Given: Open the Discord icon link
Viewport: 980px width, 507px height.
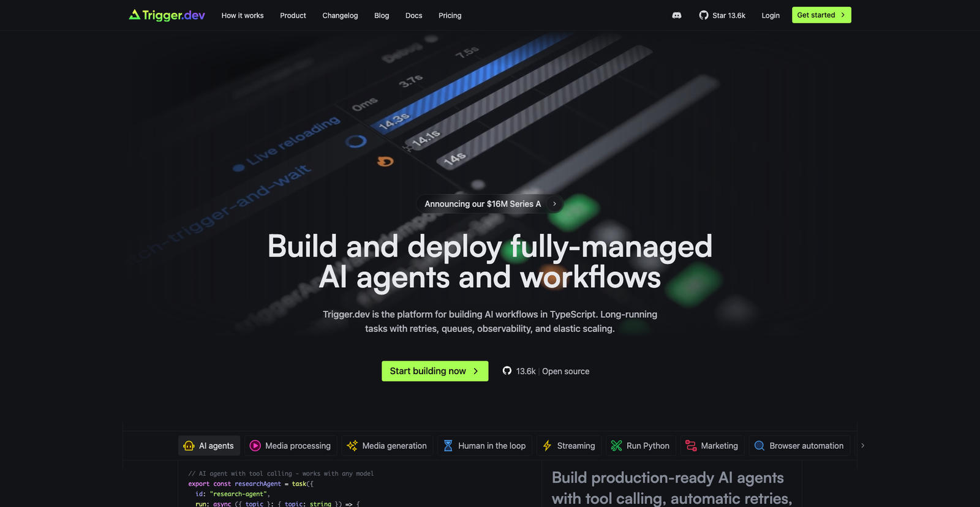Looking at the screenshot, I should [677, 15].
